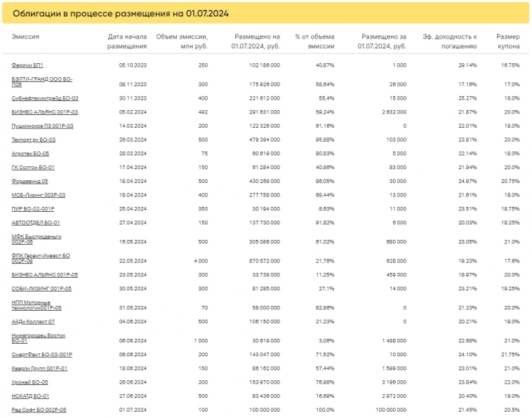Click the Эмиссия column header
The width and height of the screenshot is (532, 418).
coord(25,36)
